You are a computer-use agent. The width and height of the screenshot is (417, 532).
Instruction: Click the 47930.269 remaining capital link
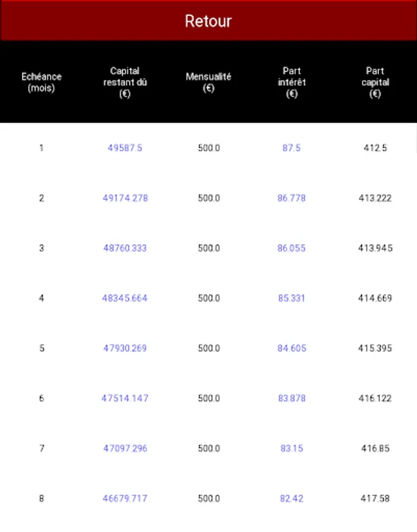click(125, 348)
